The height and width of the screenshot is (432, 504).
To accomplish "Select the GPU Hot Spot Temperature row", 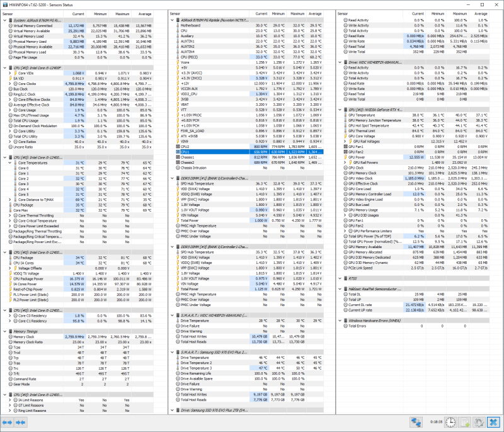I will [x=416, y=125].
